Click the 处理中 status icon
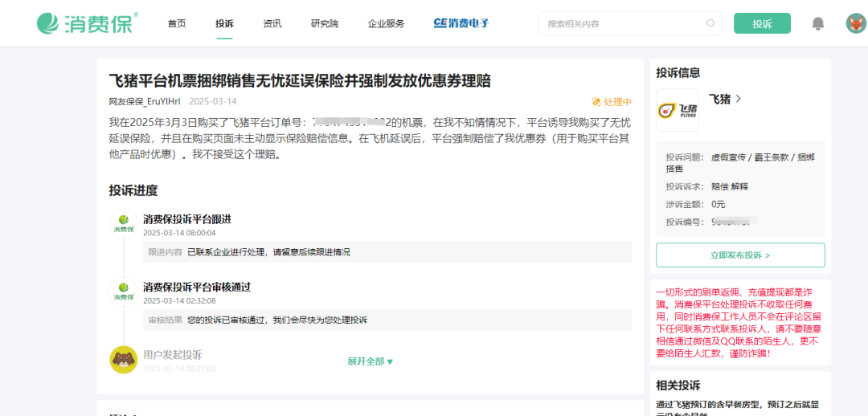This screenshot has width=868, height=416. point(596,102)
